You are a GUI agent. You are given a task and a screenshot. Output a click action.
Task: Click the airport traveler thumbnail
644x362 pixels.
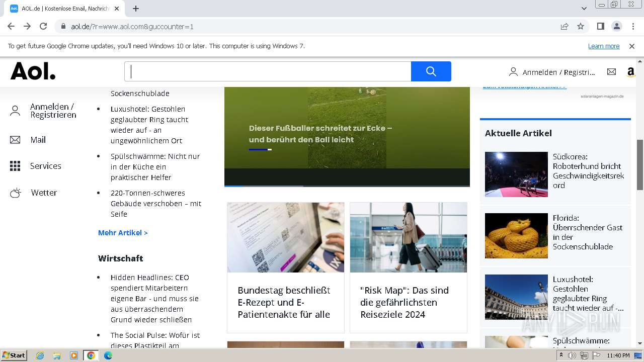click(x=409, y=237)
